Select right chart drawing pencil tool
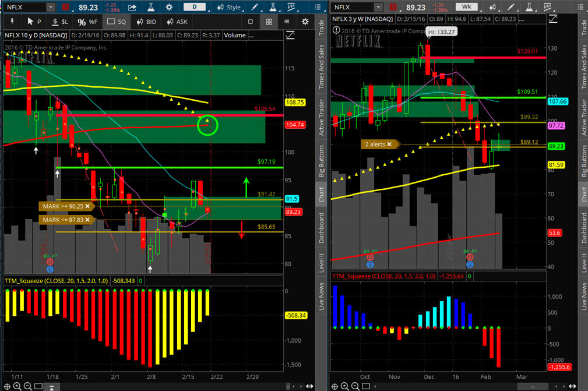588x391 pixels. coord(511,7)
